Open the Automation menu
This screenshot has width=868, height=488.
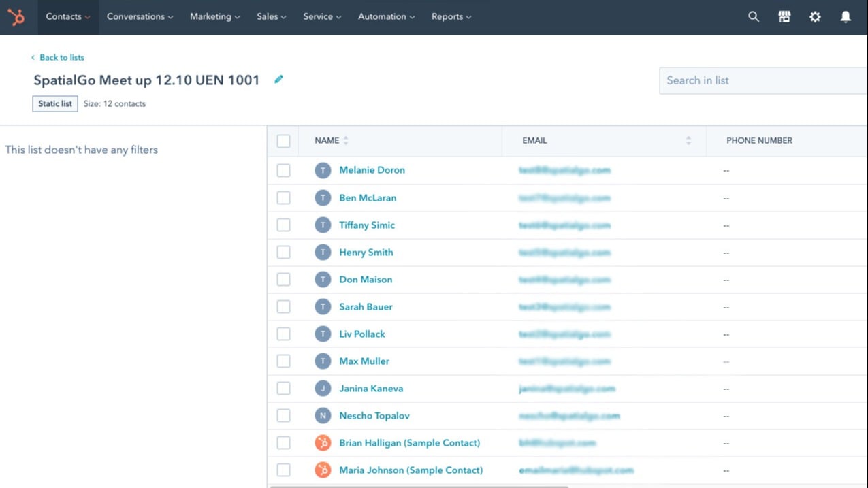(386, 17)
